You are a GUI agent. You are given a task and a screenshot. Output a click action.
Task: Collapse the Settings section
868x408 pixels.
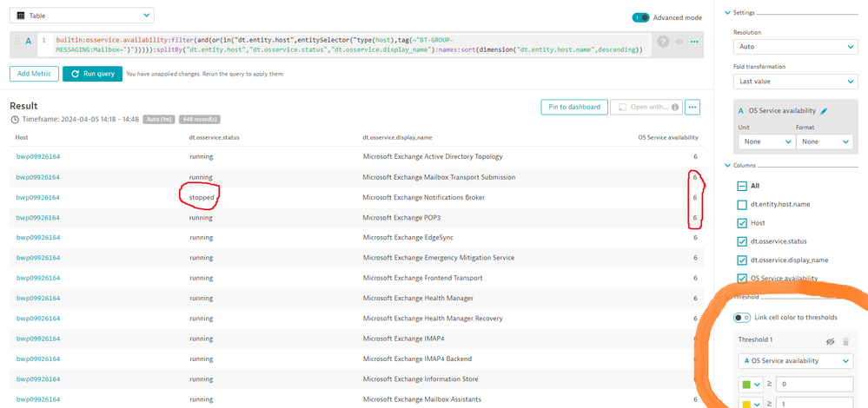[727, 13]
